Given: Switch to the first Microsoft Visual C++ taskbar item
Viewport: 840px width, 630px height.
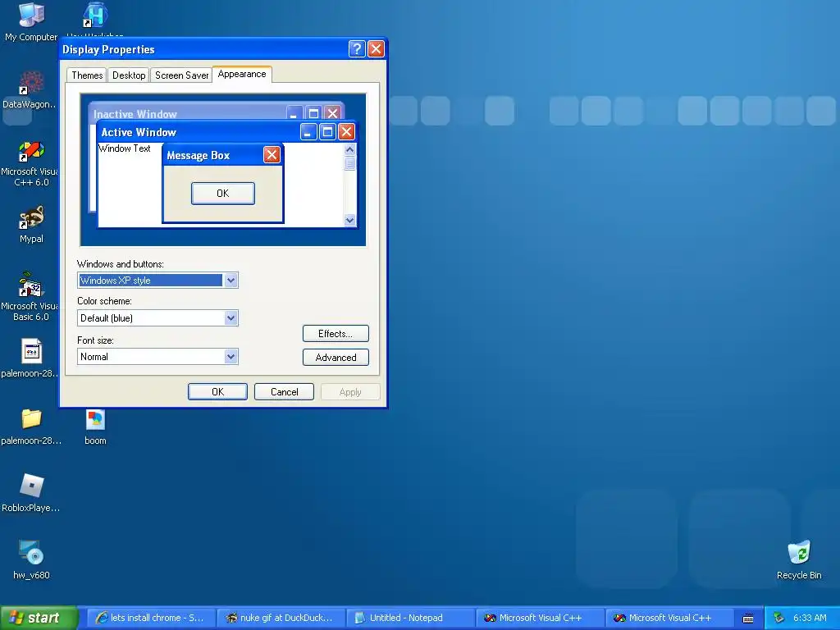Looking at the screenshot, I should point(540,618).
